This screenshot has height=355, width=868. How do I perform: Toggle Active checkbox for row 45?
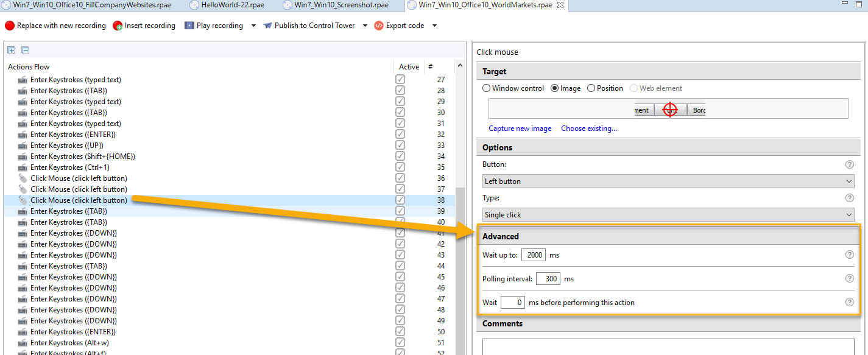pyautogui.click(x=400, y=277)
